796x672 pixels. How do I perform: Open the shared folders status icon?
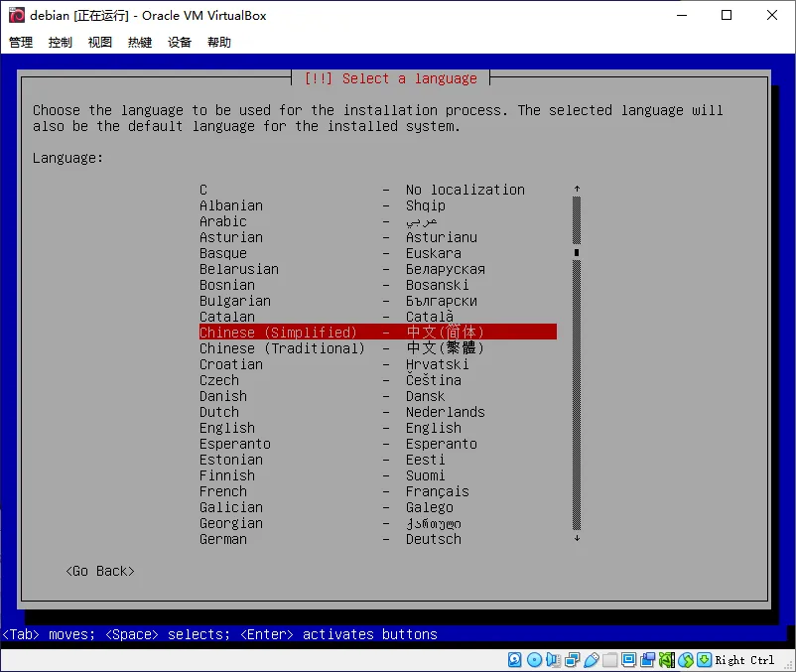click(x=609, y=660)
